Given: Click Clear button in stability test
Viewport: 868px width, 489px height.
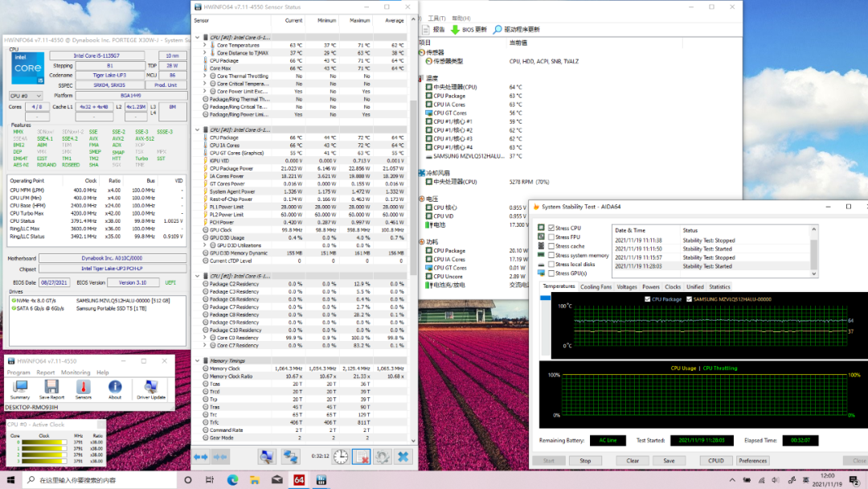Looking at the screenshot, I should click(x=633, y=461).
